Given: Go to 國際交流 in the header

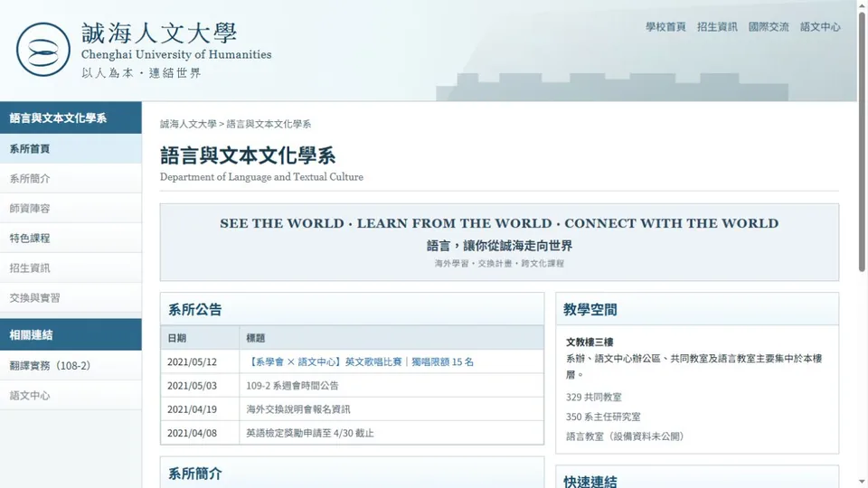Looking at the screenshot, I should (769, 26).
